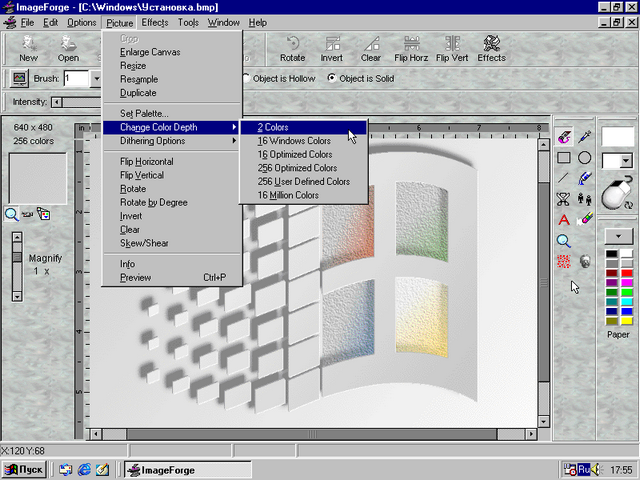Select the ellipse shape tool
This screenshot has width=640, height=480.
(585, 158)
